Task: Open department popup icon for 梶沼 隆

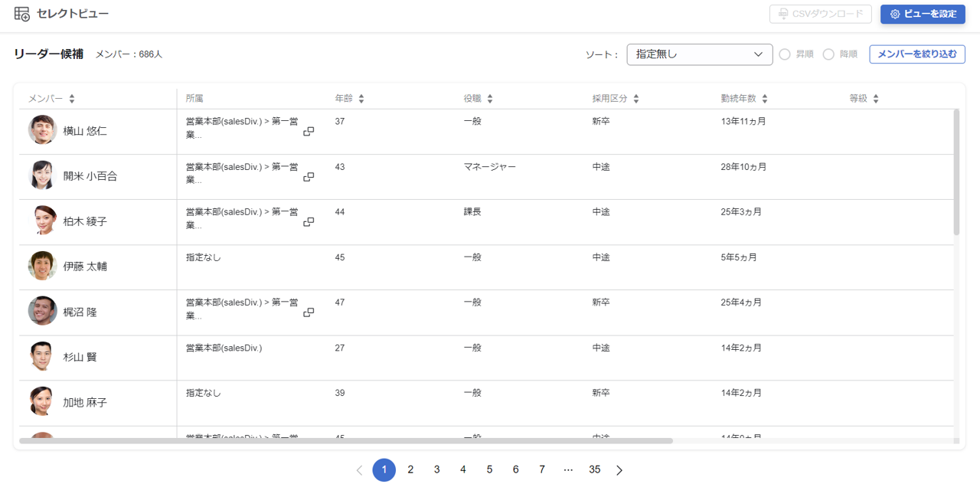Action: [309, 312]
